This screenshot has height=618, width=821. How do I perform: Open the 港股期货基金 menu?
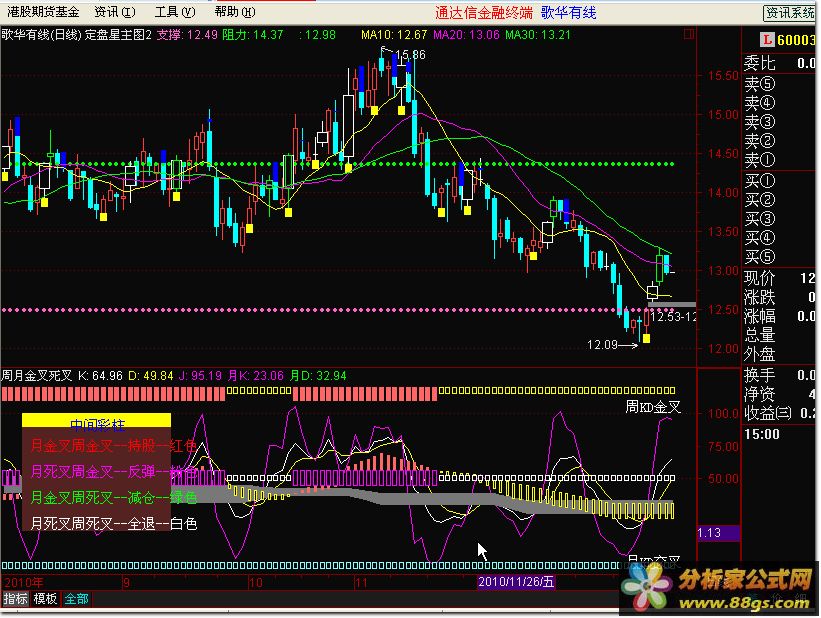click(43, 12)
